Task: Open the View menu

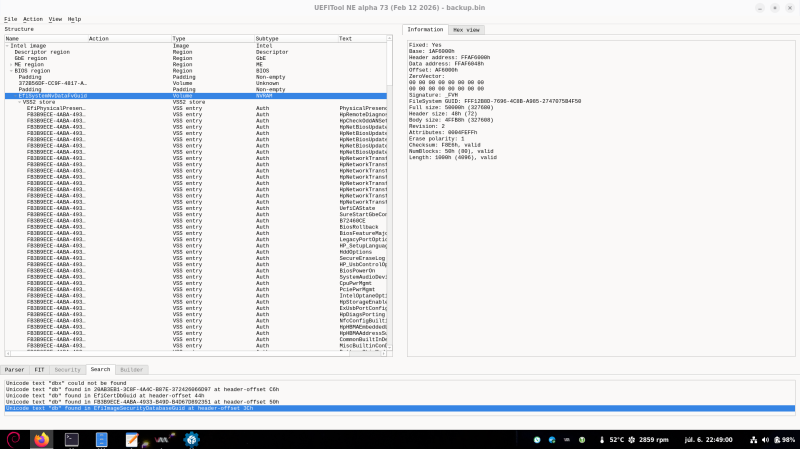Action: 55,19
